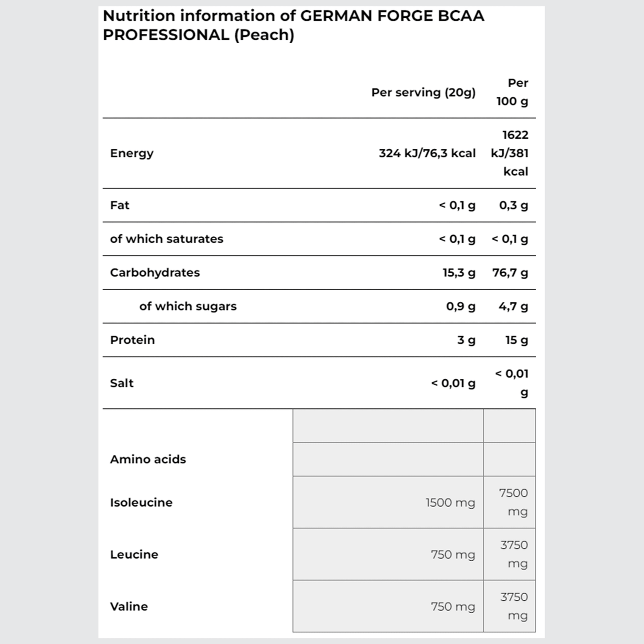Click the Amino acids section label
The height and width of the screenshot is (644, 644).
point(148,459)
